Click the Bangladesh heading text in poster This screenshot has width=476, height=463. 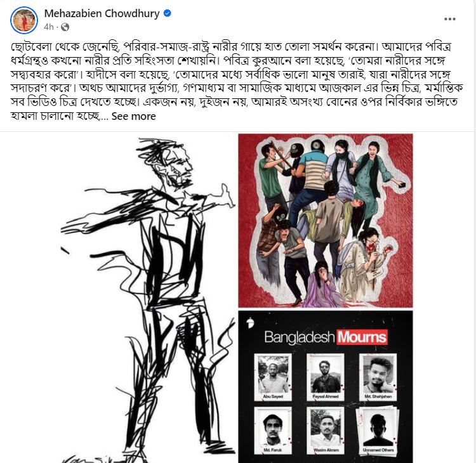click(x=300, y=337)
